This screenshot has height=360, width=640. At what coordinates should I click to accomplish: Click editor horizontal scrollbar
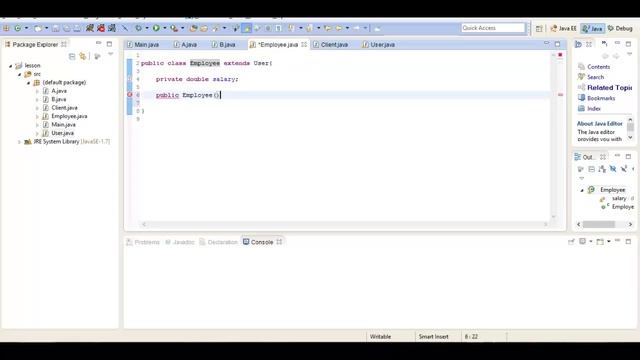click(344, 224)
